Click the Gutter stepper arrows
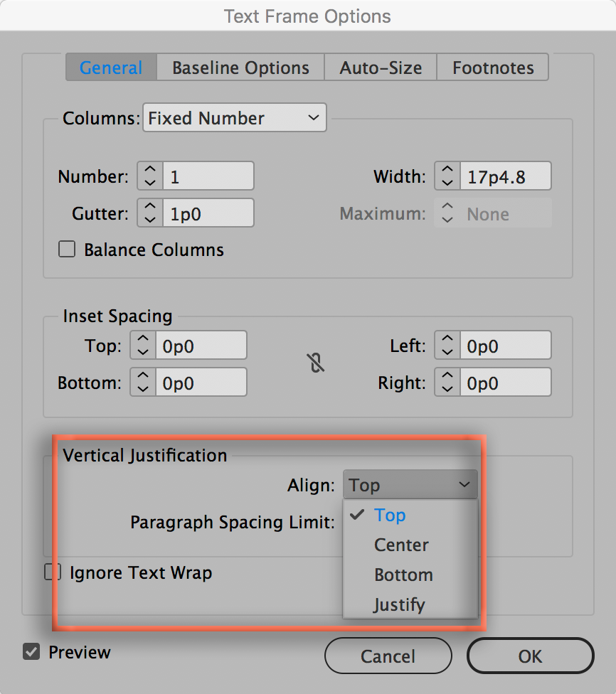Viewport: 616px width, 694px height. pyautogui.click(x=149, y=213)
